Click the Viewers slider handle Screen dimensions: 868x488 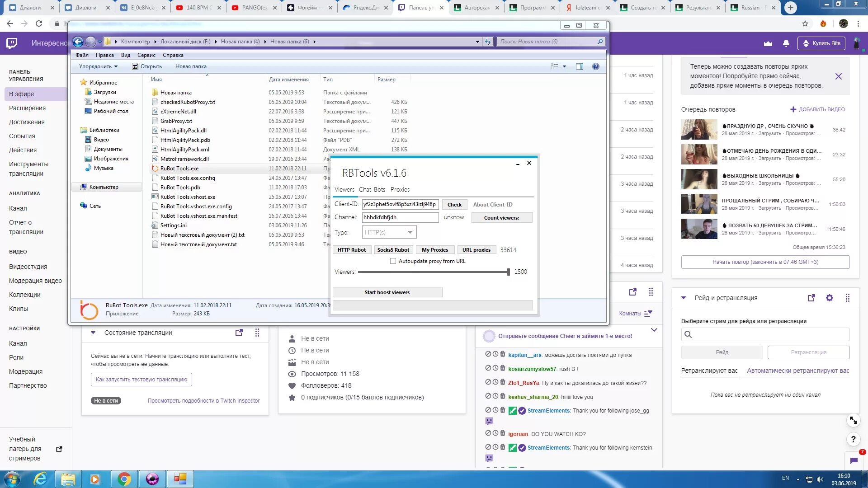coord(508,272)
